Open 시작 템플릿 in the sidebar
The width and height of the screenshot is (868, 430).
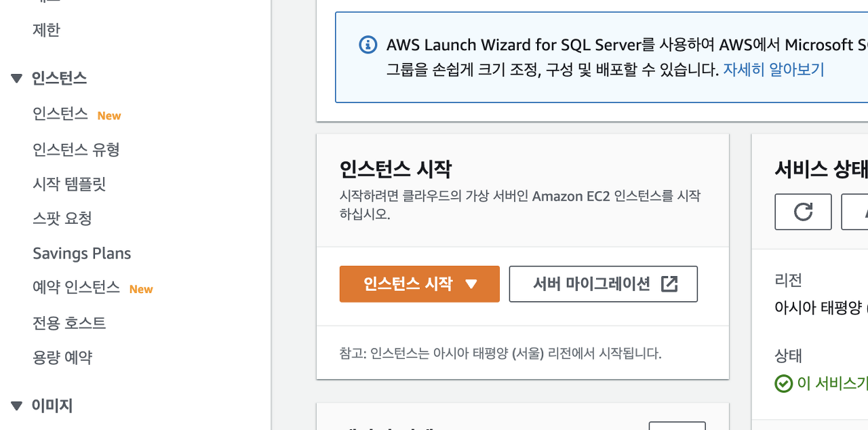click(x=69, y=184)
